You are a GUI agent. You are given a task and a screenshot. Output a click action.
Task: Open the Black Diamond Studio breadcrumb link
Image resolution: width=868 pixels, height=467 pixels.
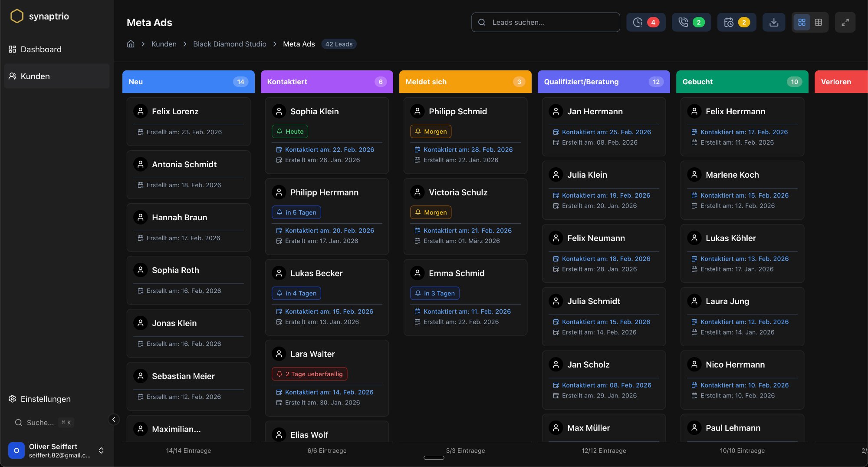click(x=230, y=44)
